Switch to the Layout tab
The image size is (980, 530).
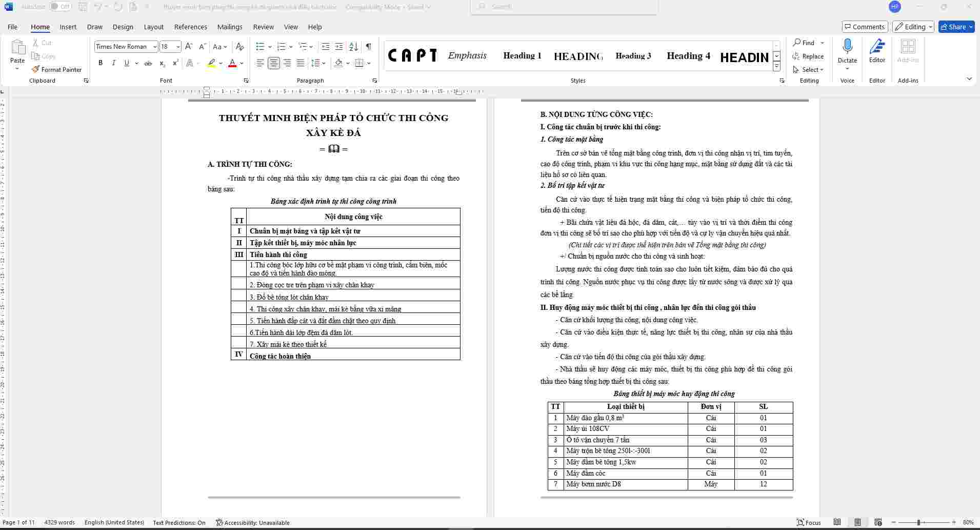(153, 27)
